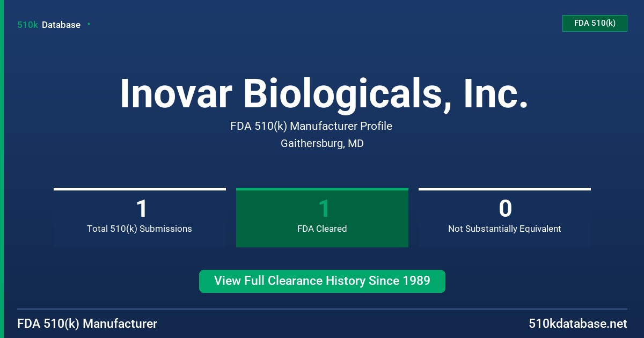
Task: Click the Gaithersburg, MD location text
Action: tap(322, 143)
